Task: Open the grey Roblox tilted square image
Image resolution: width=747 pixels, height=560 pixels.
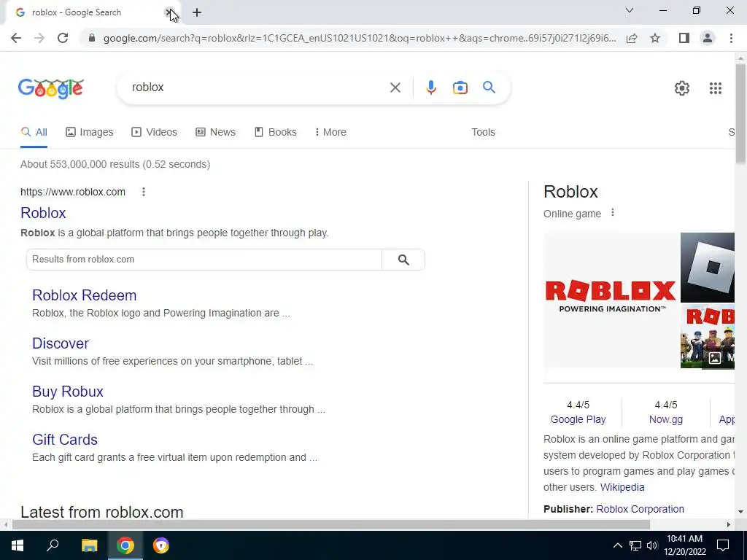Action: point(708,268)
